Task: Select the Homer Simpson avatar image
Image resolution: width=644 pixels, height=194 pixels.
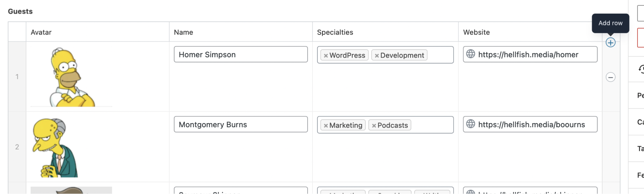Action: (x=71, y=77)
